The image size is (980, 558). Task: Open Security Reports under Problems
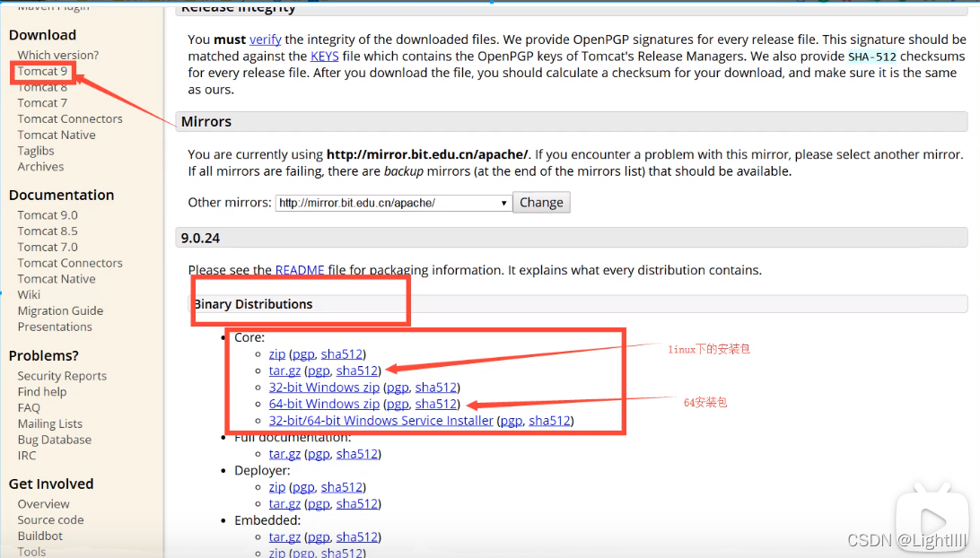pos(62,376)
